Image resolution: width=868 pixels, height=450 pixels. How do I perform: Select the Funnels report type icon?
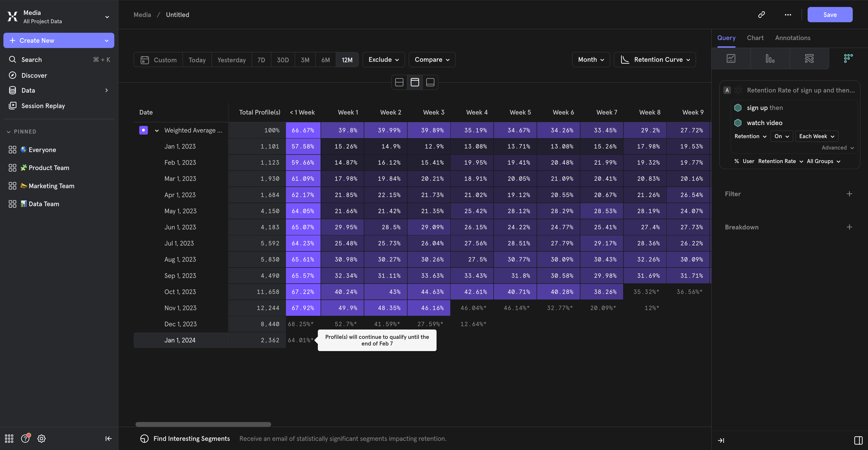click(770, 58)
